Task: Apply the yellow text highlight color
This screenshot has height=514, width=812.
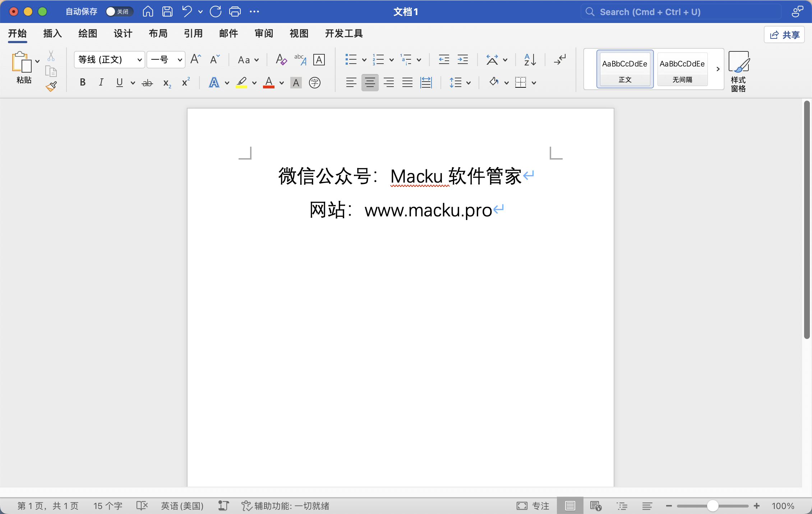Action: 241,83
